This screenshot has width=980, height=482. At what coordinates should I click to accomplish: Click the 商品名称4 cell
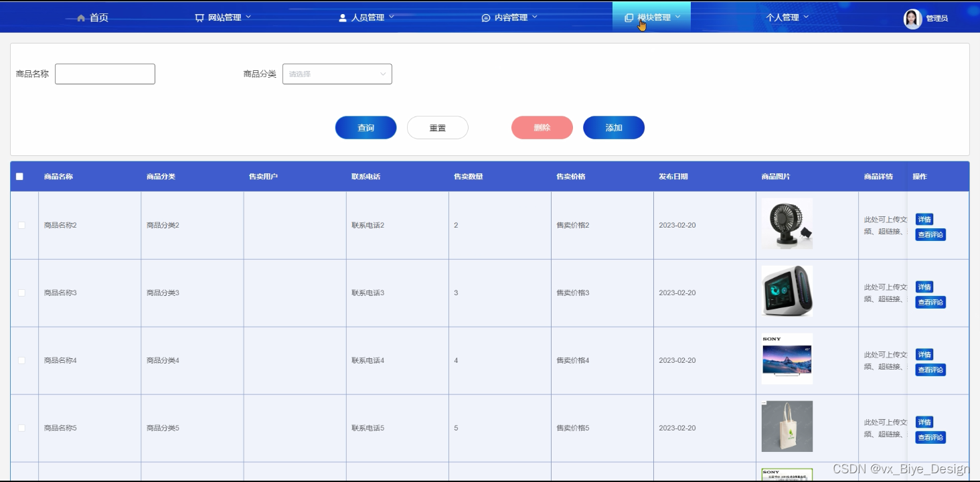61,361
